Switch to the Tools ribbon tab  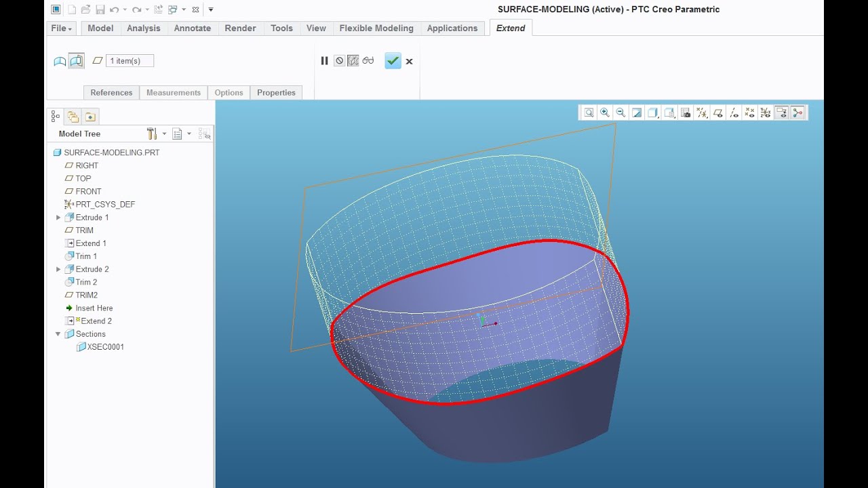(x=281, y=28)
